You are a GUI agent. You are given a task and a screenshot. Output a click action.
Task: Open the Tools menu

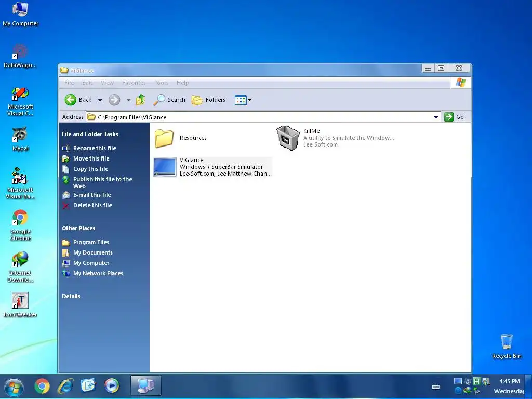161,83
